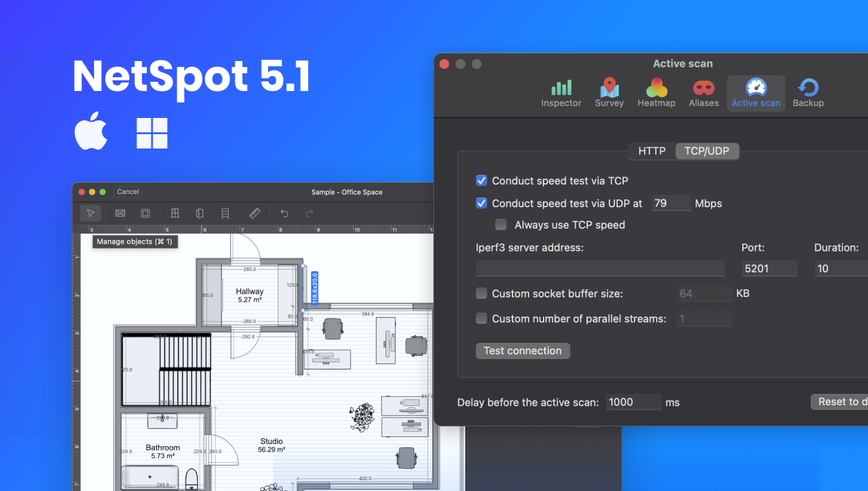Enable Custom number of parallel streams
Screen dimensions: 868x491
481,319
